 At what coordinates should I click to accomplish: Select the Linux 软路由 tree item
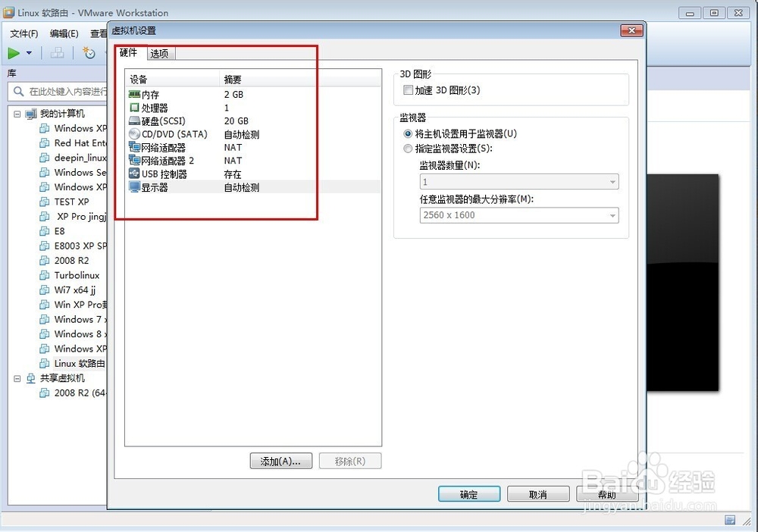[x=80, y=363]
